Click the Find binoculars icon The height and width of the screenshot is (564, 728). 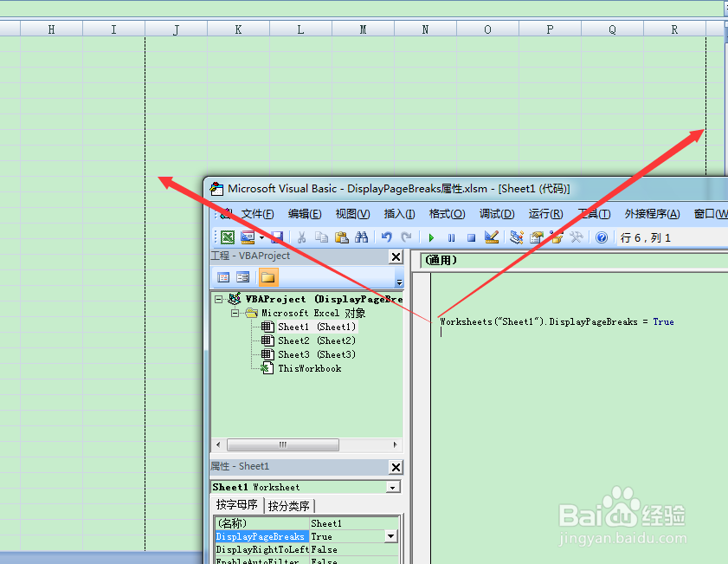coord(361,237)
